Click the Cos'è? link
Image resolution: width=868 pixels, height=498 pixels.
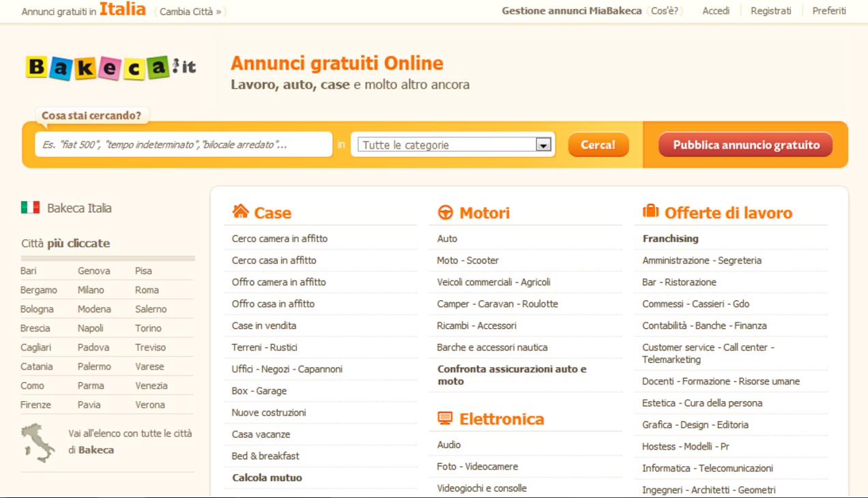(665, 11)
